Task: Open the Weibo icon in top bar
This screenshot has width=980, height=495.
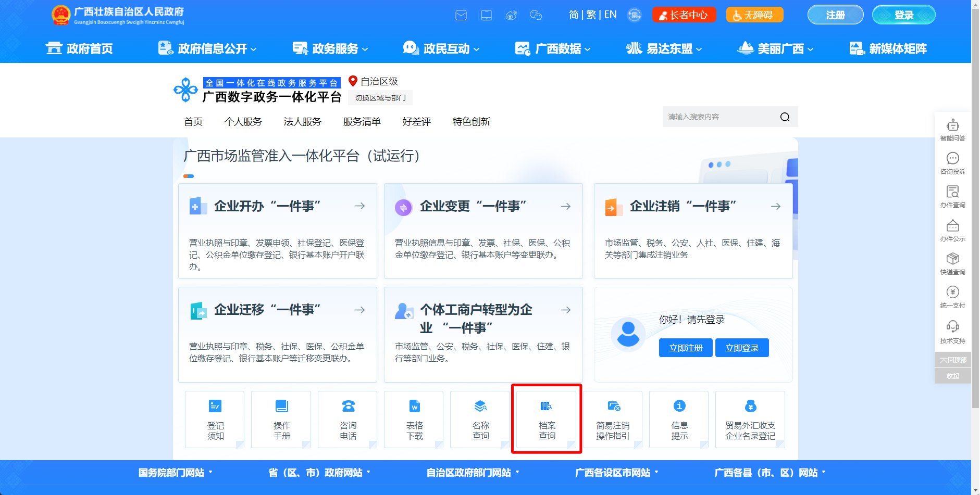Action: (511, 15)
